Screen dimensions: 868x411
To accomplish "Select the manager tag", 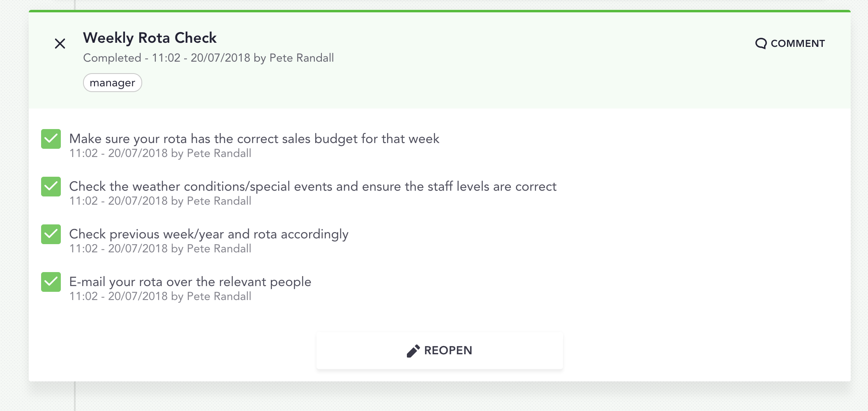I will (112, 83).
